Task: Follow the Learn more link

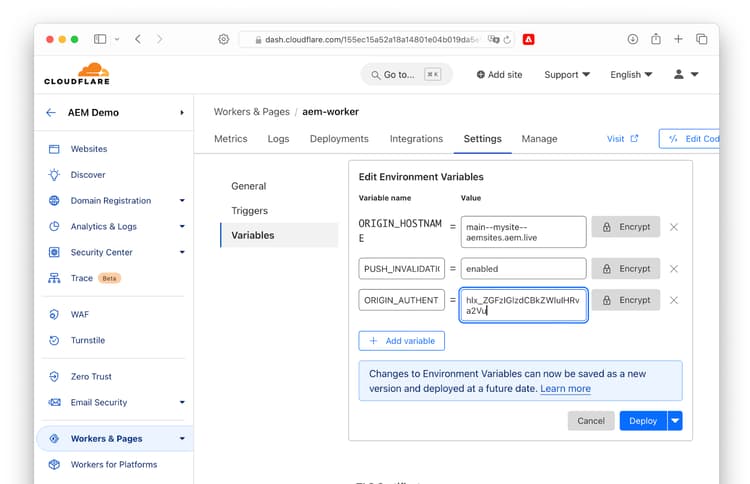Action: (565, 389)
